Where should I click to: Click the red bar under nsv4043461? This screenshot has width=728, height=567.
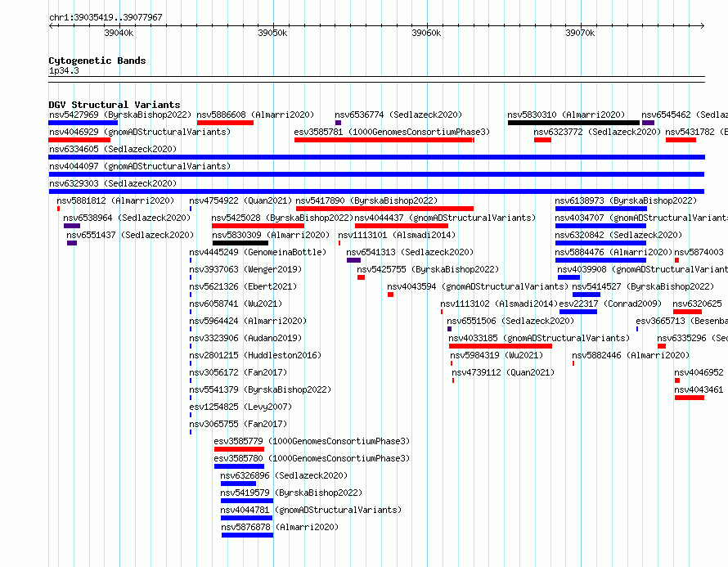click(x=690, y=398)
